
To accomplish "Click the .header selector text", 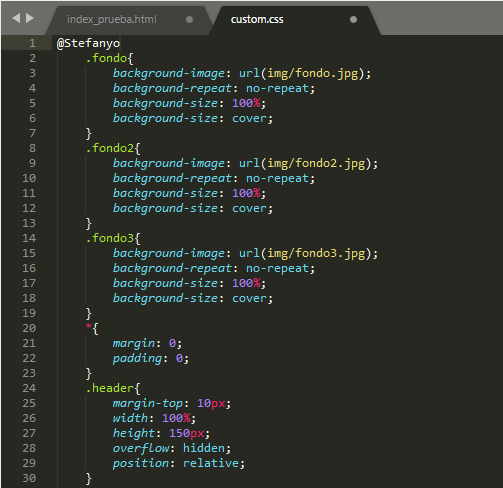I will 110,388.
